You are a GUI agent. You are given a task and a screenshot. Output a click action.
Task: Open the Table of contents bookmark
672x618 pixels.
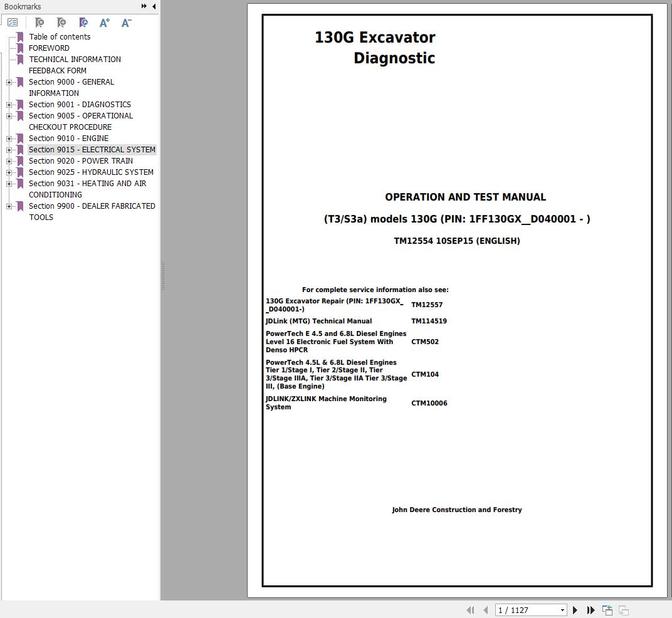point(59,37)
